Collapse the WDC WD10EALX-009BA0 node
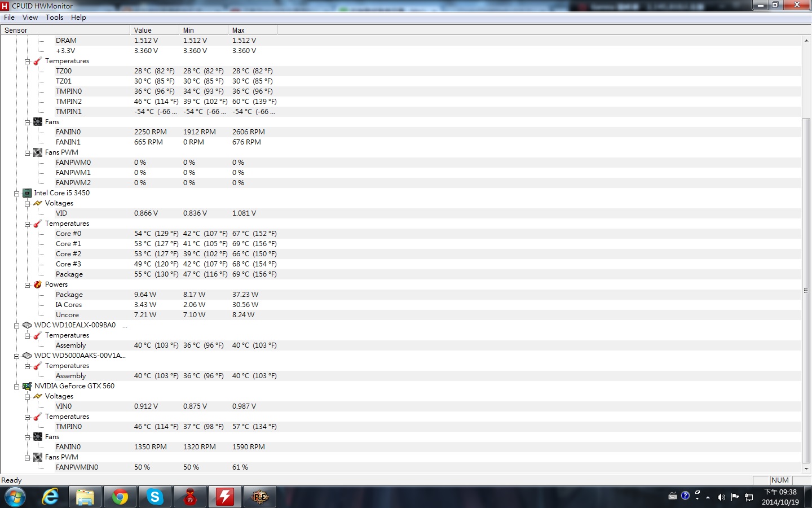The width and height of the screenshot is (812, 508). (x=16, y=326)
